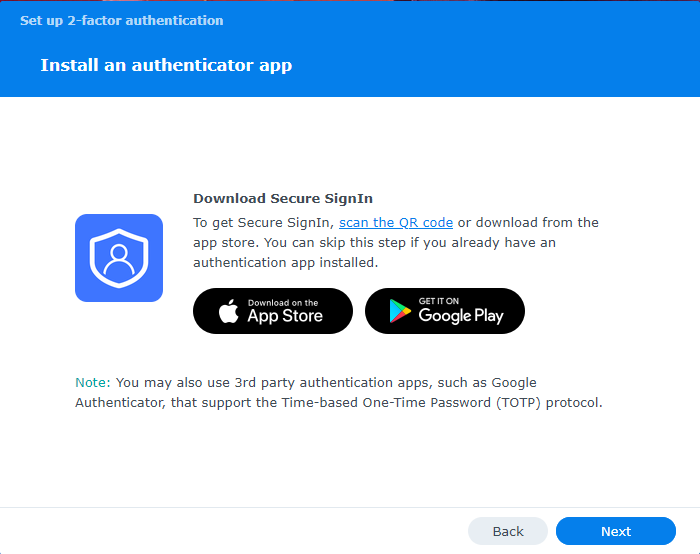700x554 pixels.
Task: Click the Google Play triangle logo
Action: point(401,312)
